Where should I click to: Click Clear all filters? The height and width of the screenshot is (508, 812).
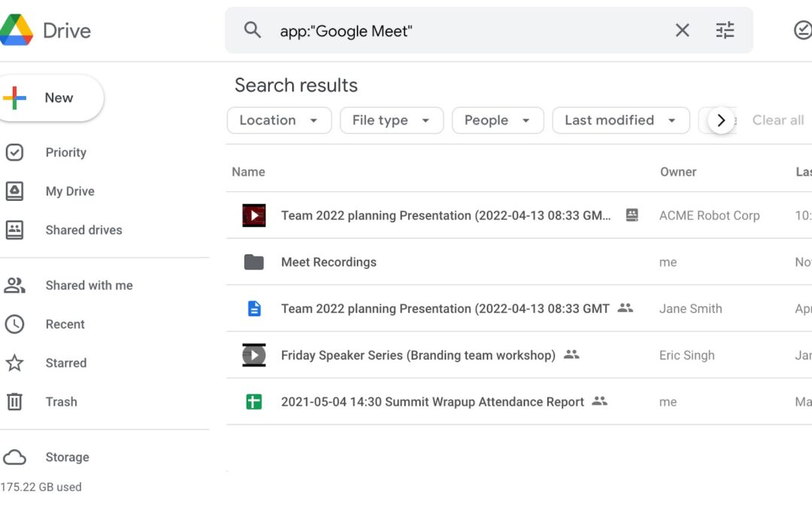[x=778, y=120]
